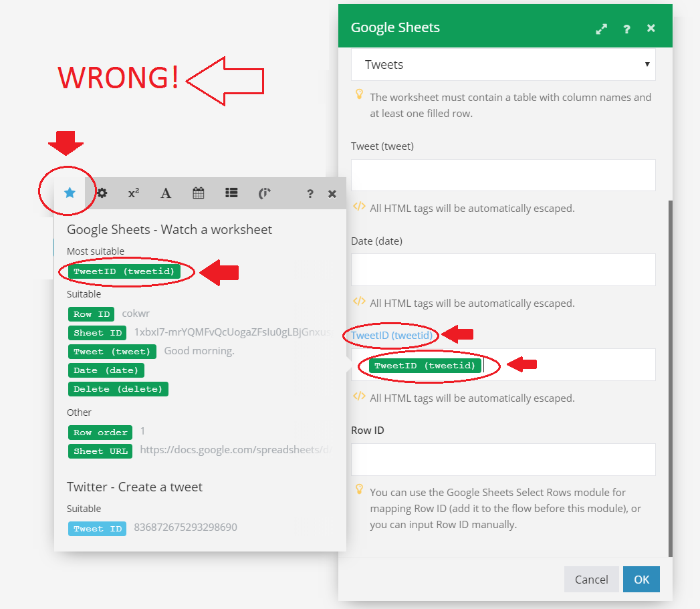Expand the Google Sheets dialog to fullscreen

601,29
